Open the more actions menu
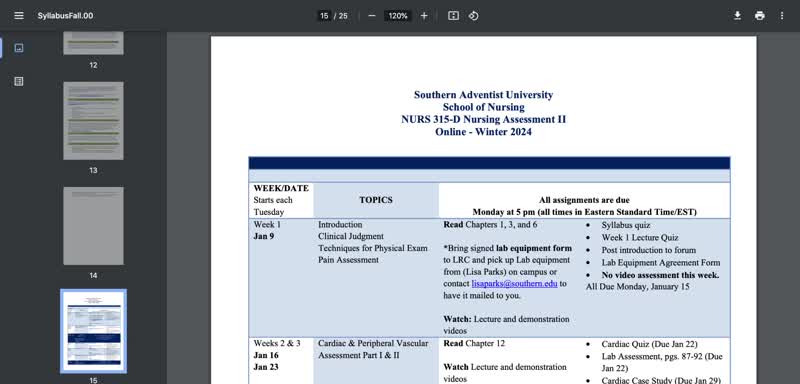 click(782, 16)
